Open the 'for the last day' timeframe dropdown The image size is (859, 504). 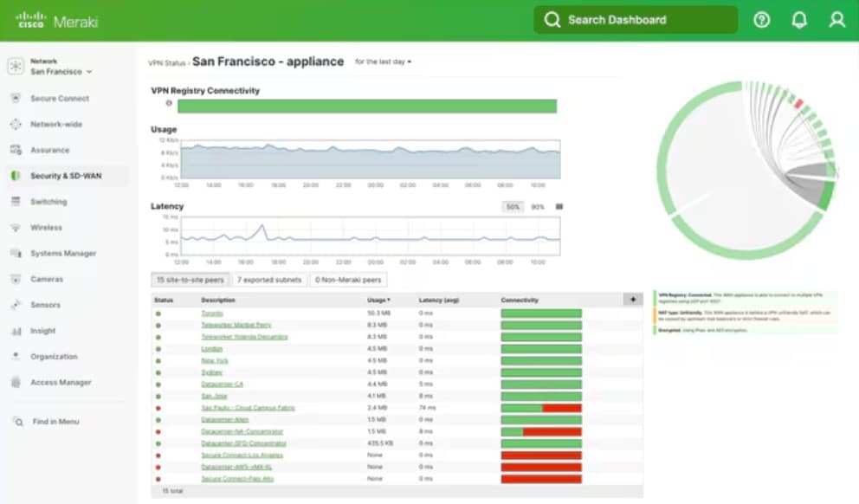coord(383,61)
